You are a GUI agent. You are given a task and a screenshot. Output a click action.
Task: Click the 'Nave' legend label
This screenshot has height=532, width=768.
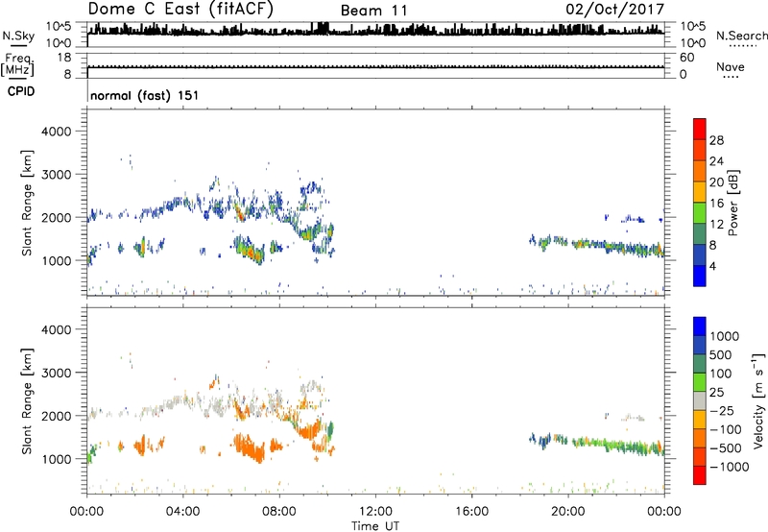click(x=730, y=67)
